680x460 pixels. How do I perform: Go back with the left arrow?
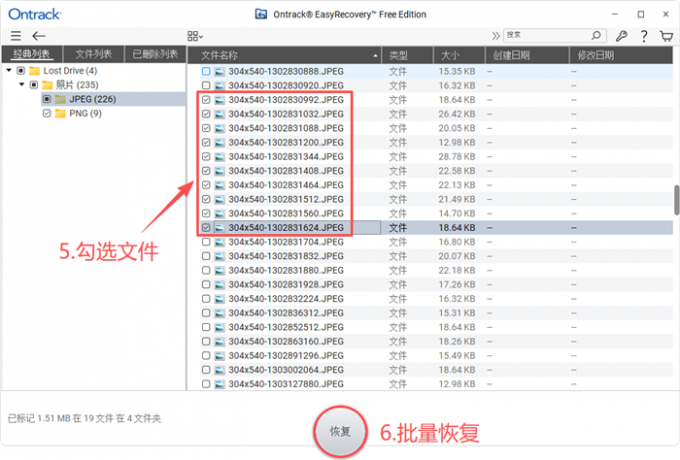pyautogui.click(x=39, y=36)
